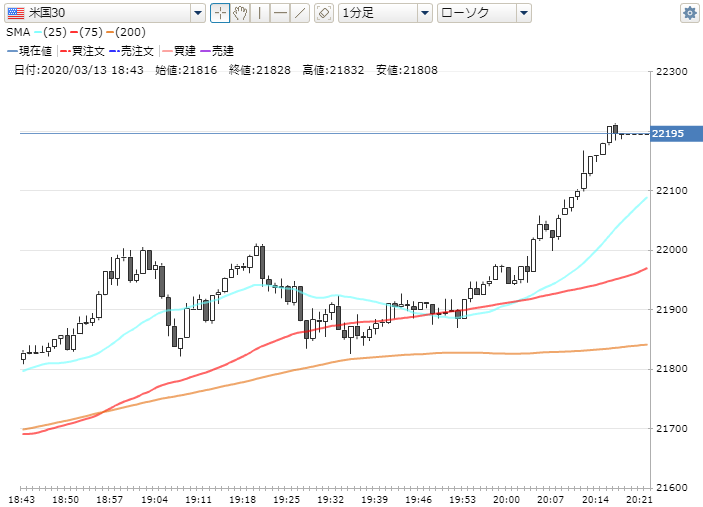Open chart settings gear
This screenshot has height=507, width=703.
(x=689, y=13)
